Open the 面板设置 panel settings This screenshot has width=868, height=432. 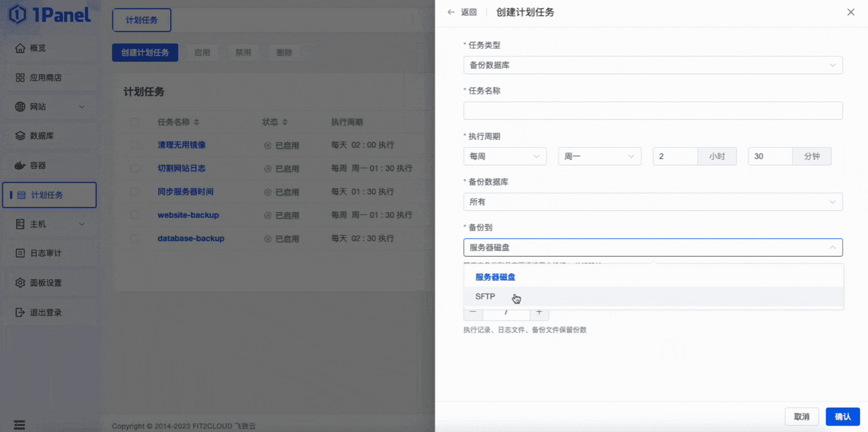tap(46, 282)
